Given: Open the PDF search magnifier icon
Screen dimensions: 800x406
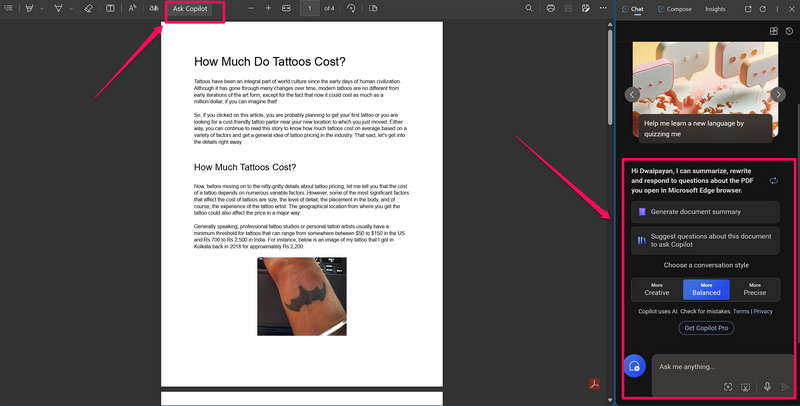Looking at the screenshot, I should [529, 8].
